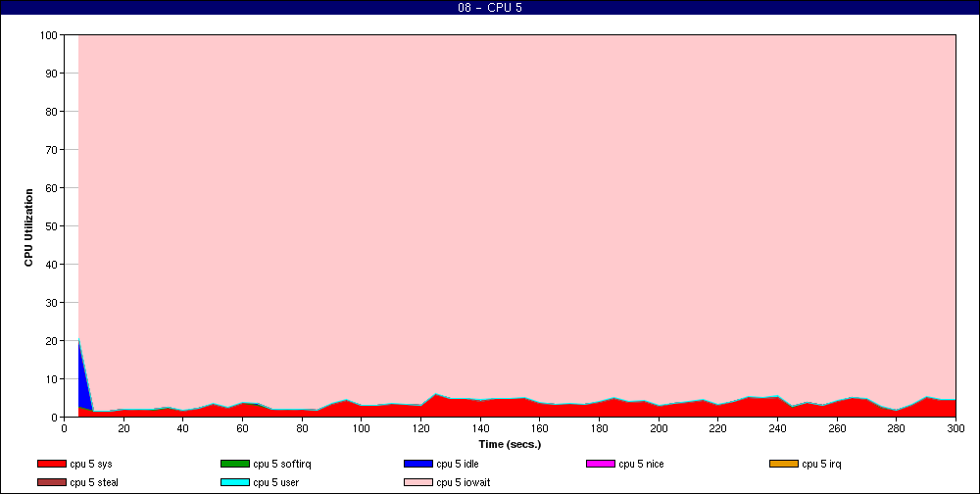Click the x-axis tick label 240
The height and width of the screenshot is (494, 980).
(777, 428)
